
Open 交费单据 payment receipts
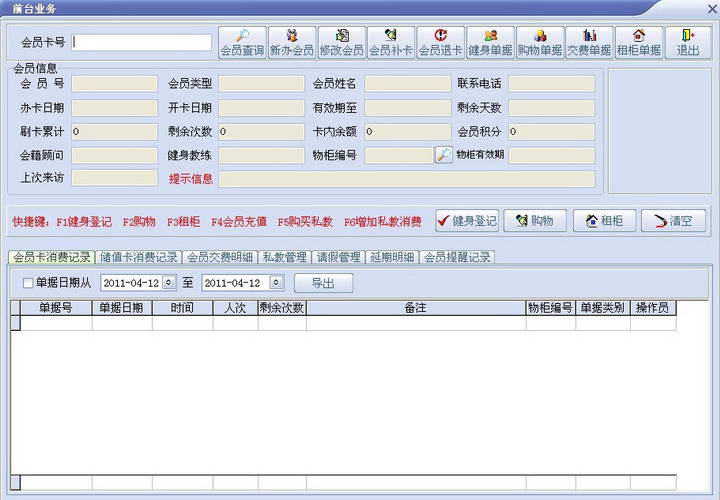coord(590,42)
